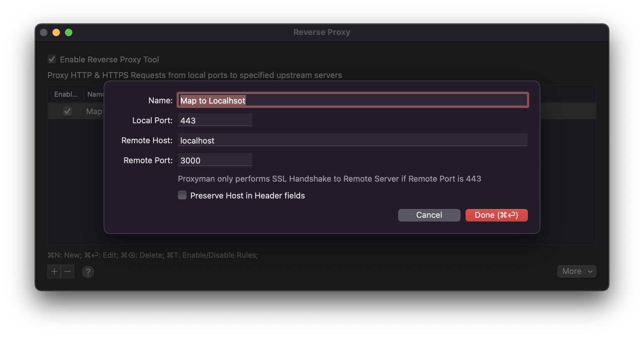Select the Map rule row in the table
The image size is (644, 337).
tap(94, 111)
